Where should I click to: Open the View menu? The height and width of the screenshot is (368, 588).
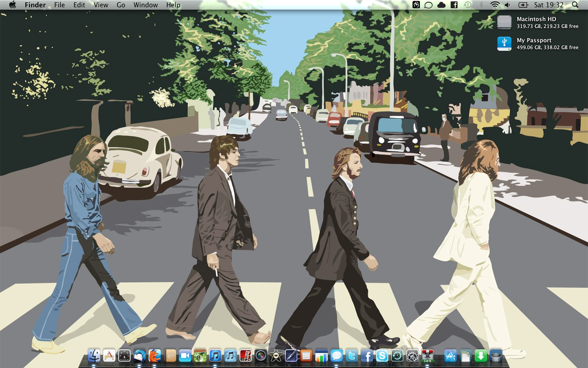[x=101, y=5]
